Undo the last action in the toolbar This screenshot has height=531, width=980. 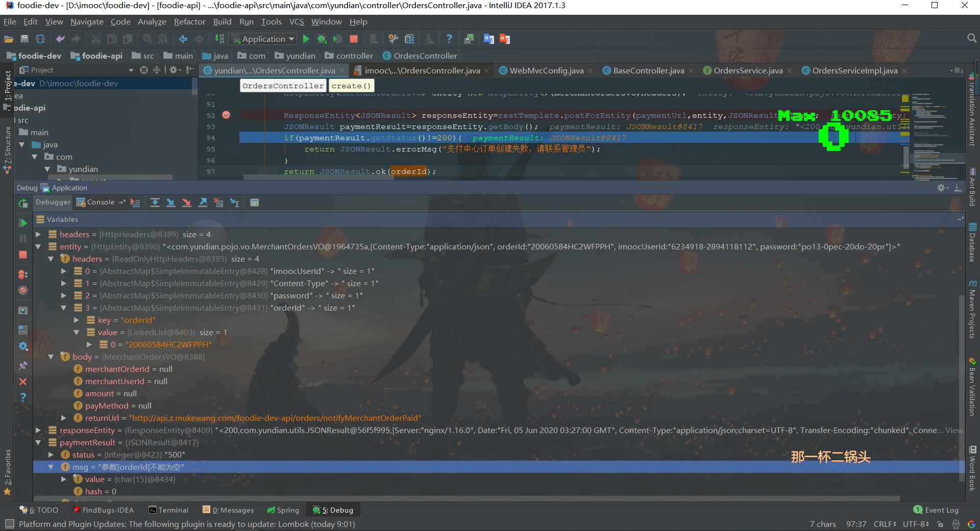coord(60,39)
